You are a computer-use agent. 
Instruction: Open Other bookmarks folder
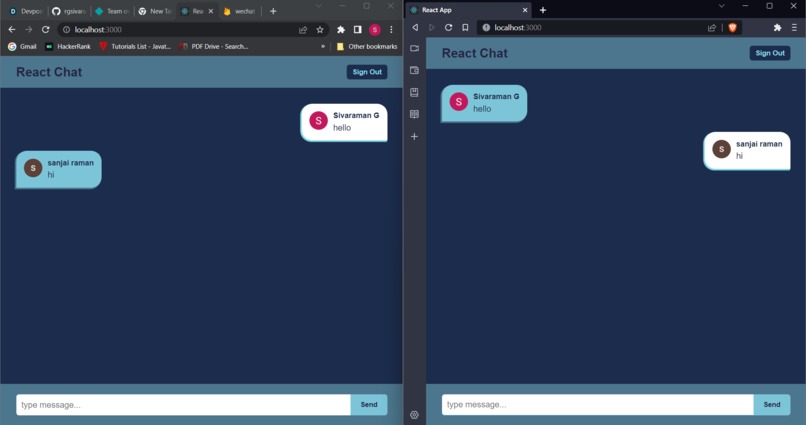point(367,46)
